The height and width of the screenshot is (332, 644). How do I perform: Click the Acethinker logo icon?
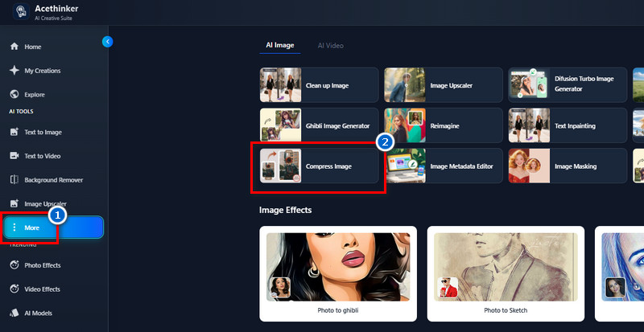(21, 11)
